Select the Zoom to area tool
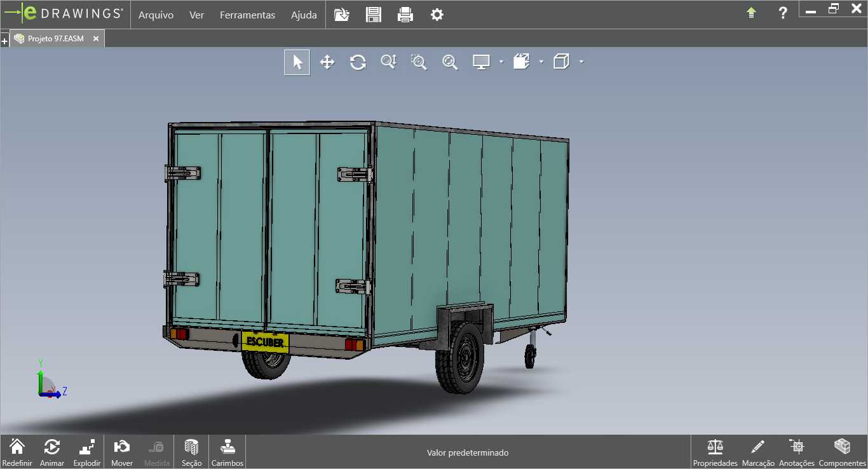Screen dimensions: 868x469 tap(419, 62)
